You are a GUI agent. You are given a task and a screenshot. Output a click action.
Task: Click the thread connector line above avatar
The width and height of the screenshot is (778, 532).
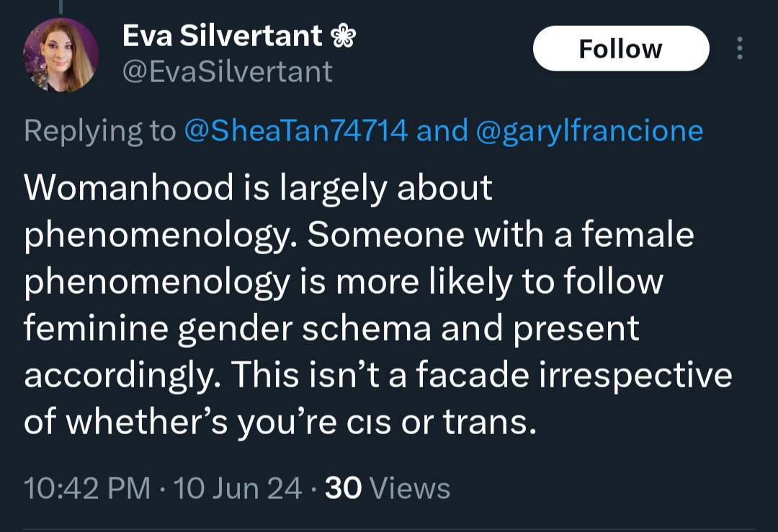pos(61,6)
